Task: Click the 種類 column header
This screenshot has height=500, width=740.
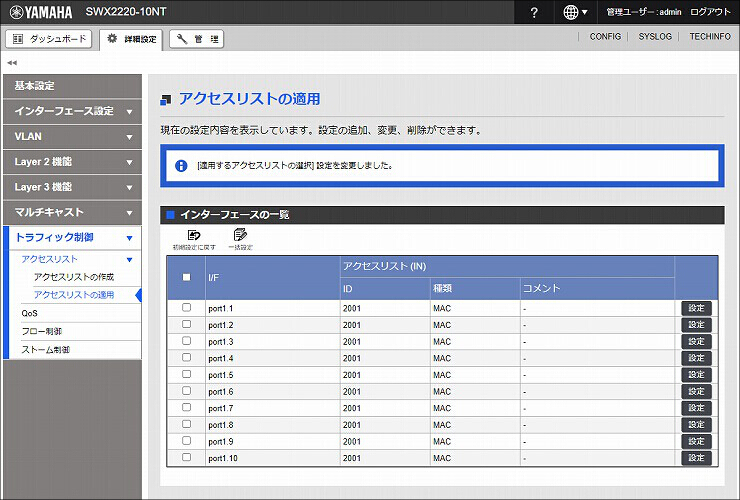Action: click(x=475, y=288)
